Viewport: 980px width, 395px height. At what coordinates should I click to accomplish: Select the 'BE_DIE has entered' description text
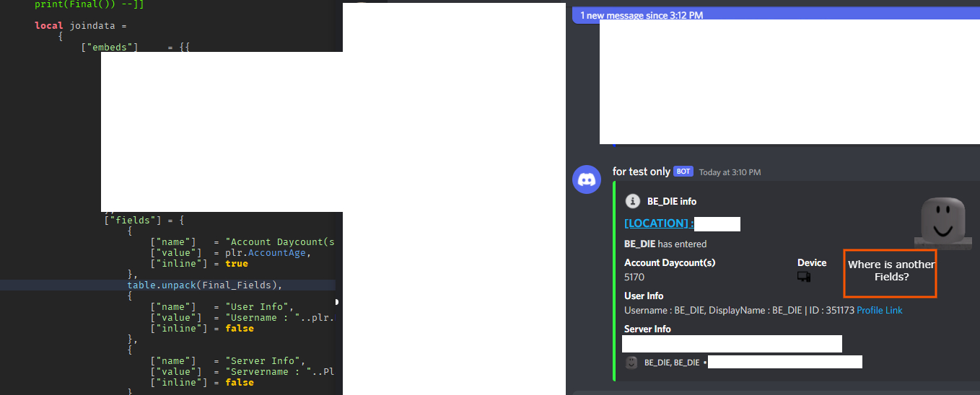click(665, 244)
